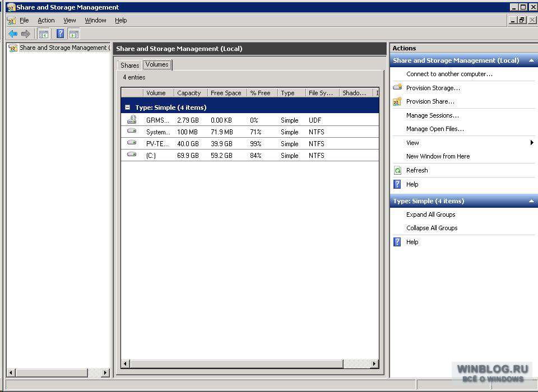Sort by the Free Space column header
538x392 pixels.
coord(228,93)
